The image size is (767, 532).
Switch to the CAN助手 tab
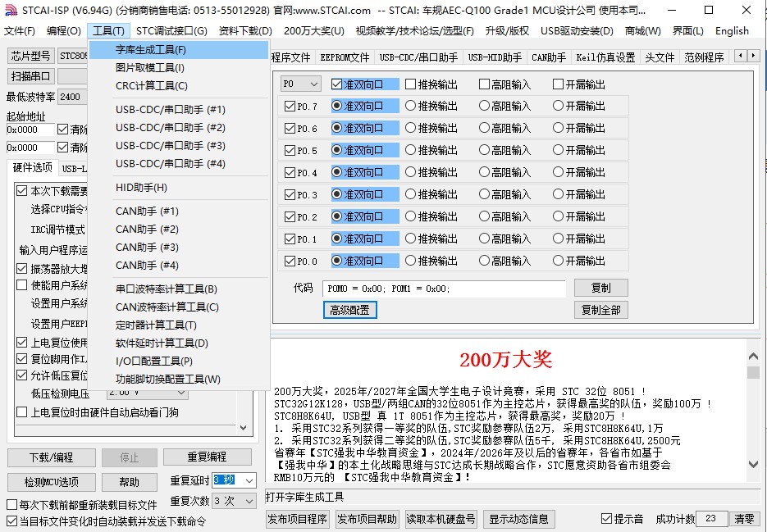pos(549,57)
